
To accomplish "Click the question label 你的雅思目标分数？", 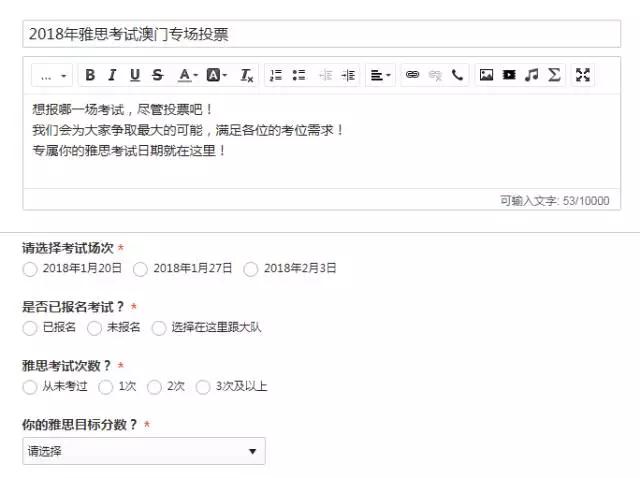I will (x=80, y=425).
